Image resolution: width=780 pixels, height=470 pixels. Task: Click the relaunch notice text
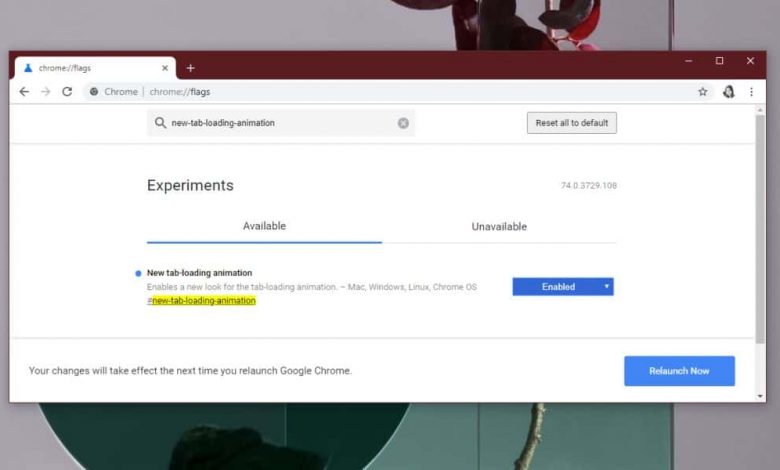point(190,371)
